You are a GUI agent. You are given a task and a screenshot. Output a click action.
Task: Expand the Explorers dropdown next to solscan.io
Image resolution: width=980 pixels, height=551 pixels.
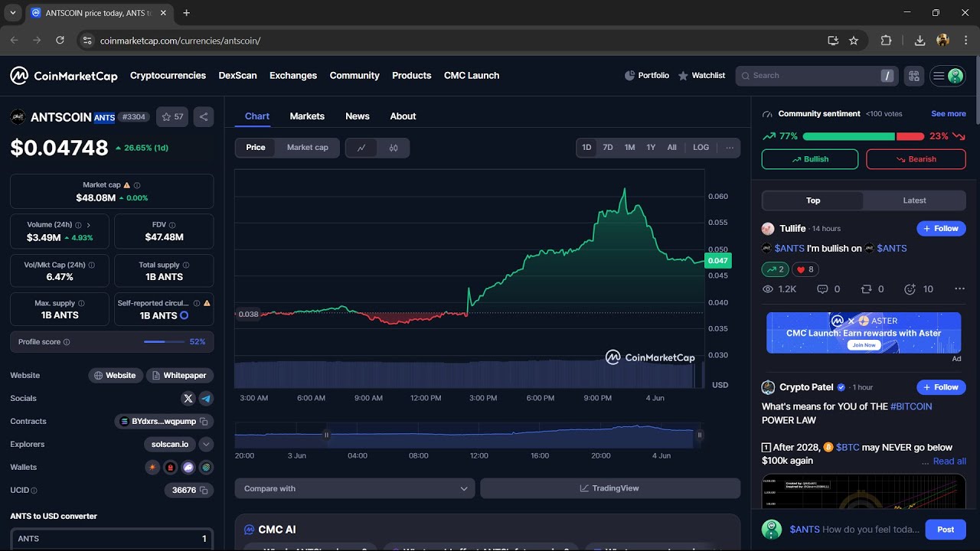point(206,445)
